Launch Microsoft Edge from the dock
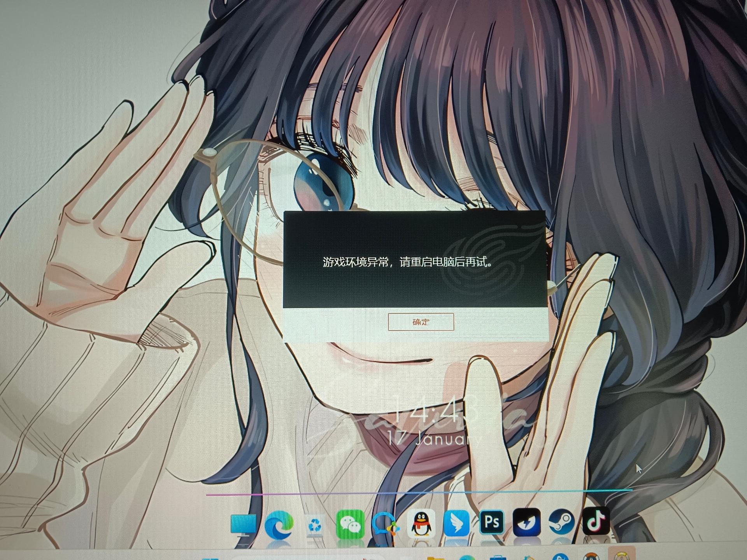This screenshot has width=747, height=560. [278, 525]
